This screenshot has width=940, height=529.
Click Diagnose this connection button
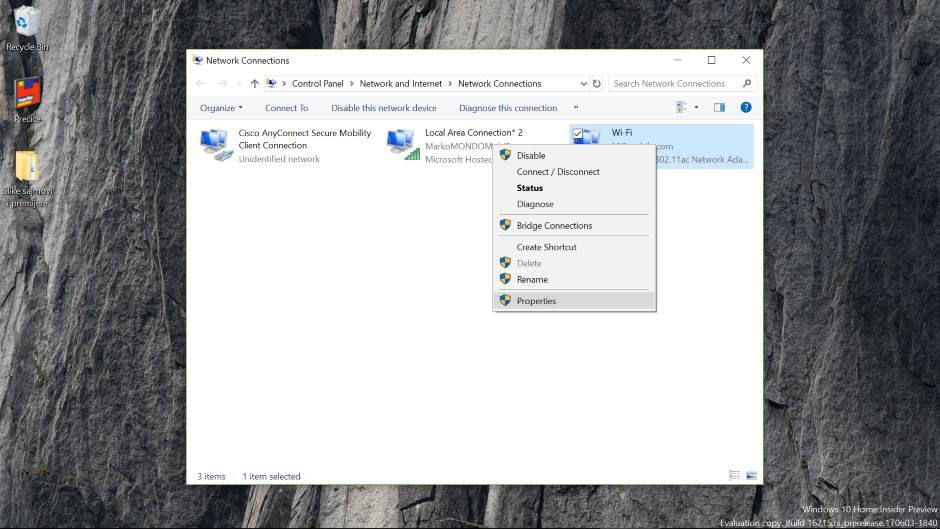(x=508, y=108)
